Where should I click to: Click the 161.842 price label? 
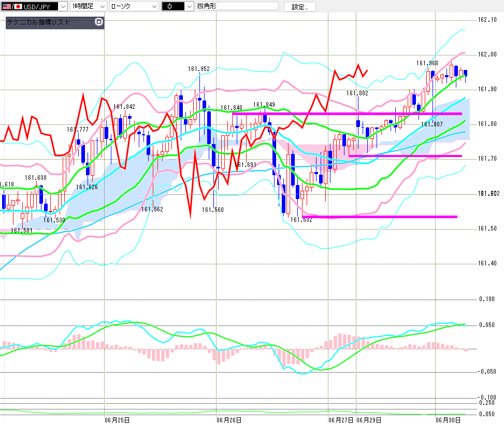[x=124, y=107]
